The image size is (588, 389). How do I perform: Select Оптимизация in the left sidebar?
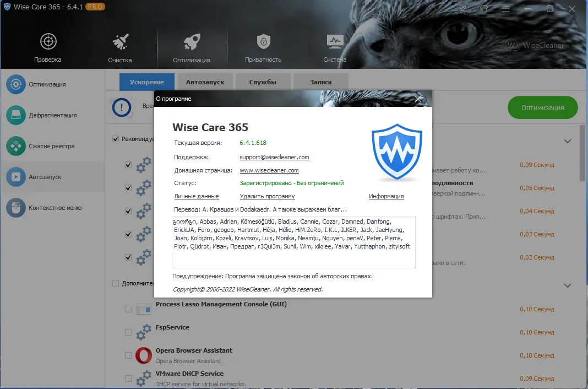tap(52, 84)
